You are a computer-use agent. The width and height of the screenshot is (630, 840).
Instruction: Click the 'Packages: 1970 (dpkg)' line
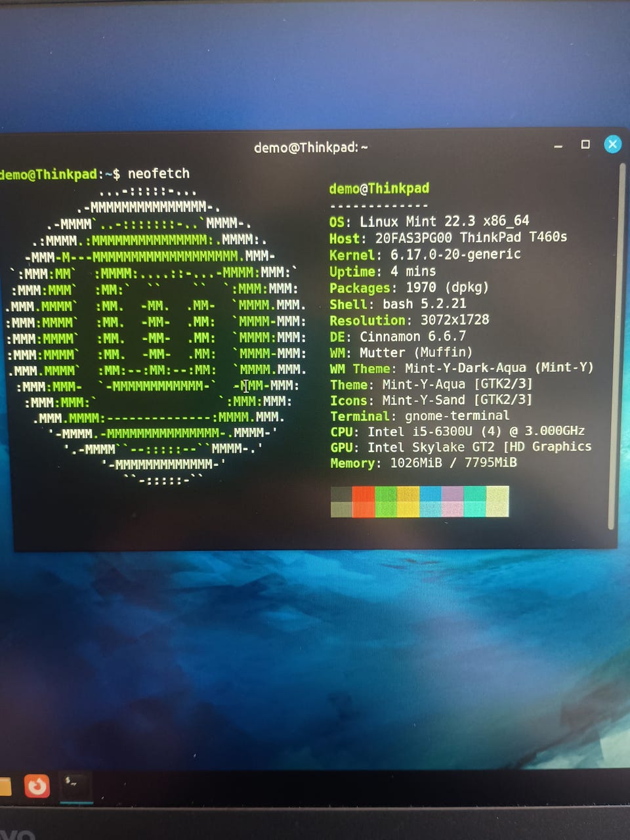click(409, 287)
